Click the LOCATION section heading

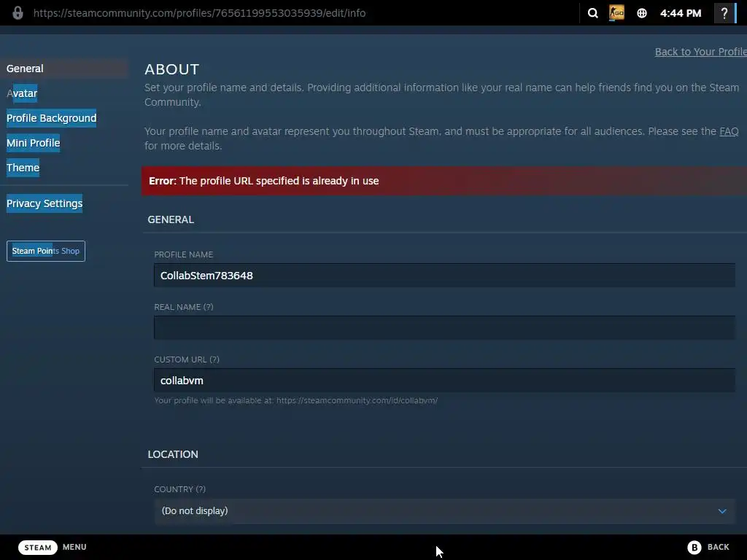tap(173, 454)
